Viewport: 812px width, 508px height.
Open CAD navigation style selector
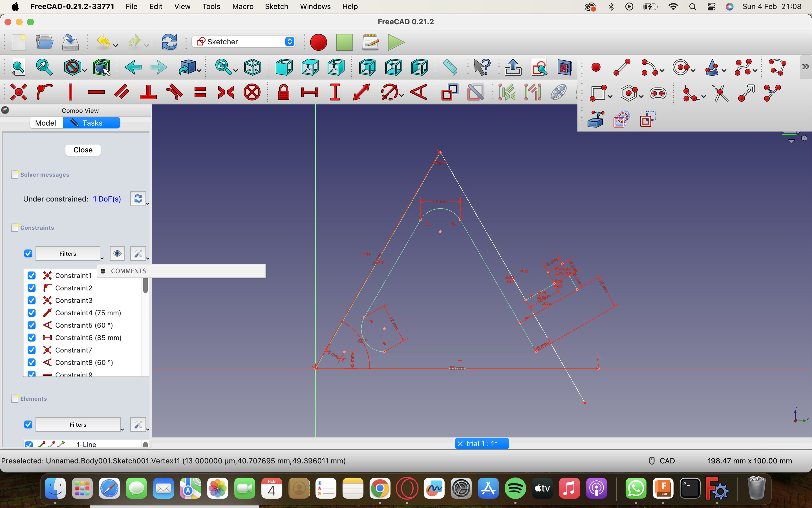[662, 461]
